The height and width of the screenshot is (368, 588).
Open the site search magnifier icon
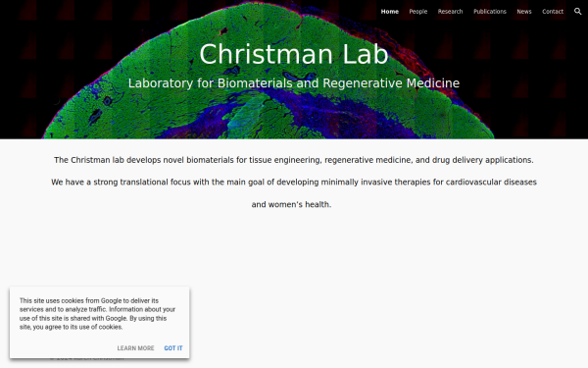[x=577, y=11]
